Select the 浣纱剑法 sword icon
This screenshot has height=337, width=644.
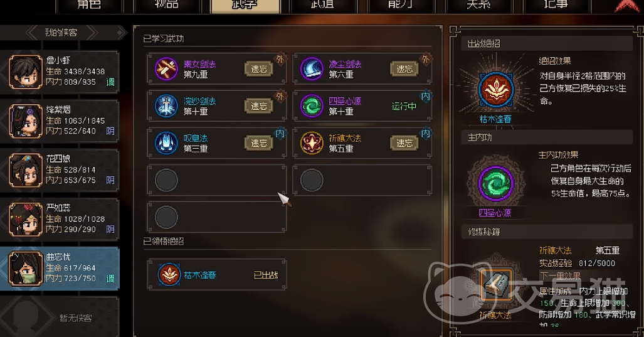click(166, 105)
